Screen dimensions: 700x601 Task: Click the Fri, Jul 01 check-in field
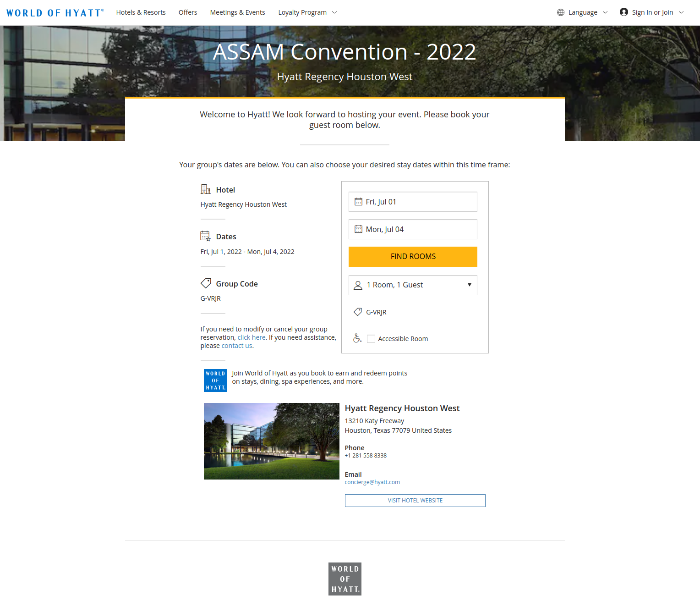point(413,202)
